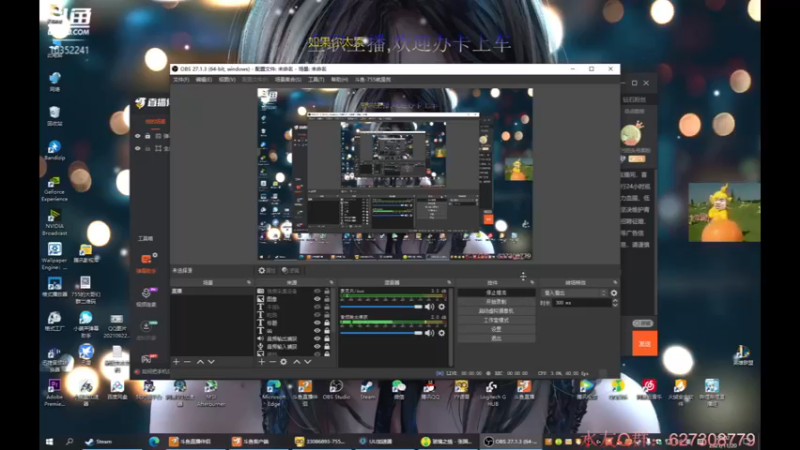Image resolution: width=800 pixels, height=450 pixels.
Task: Pop out the Scenes dock panel
Action: point(249,283)
